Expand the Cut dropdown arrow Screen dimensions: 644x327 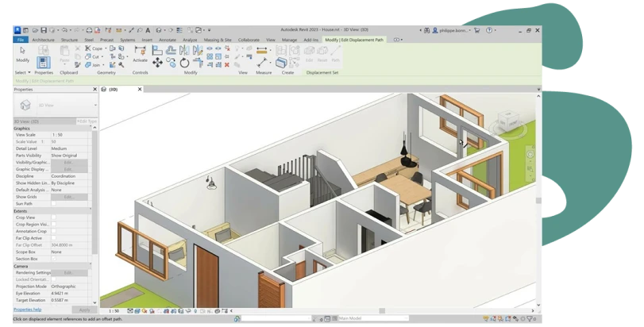coord(102,56)
